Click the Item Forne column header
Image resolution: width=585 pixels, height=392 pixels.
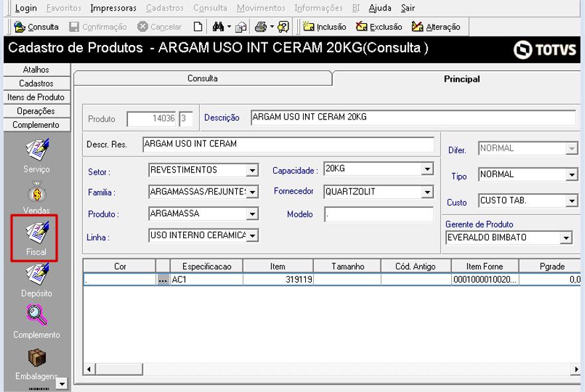pyautogui.click(x=485, y=266)
